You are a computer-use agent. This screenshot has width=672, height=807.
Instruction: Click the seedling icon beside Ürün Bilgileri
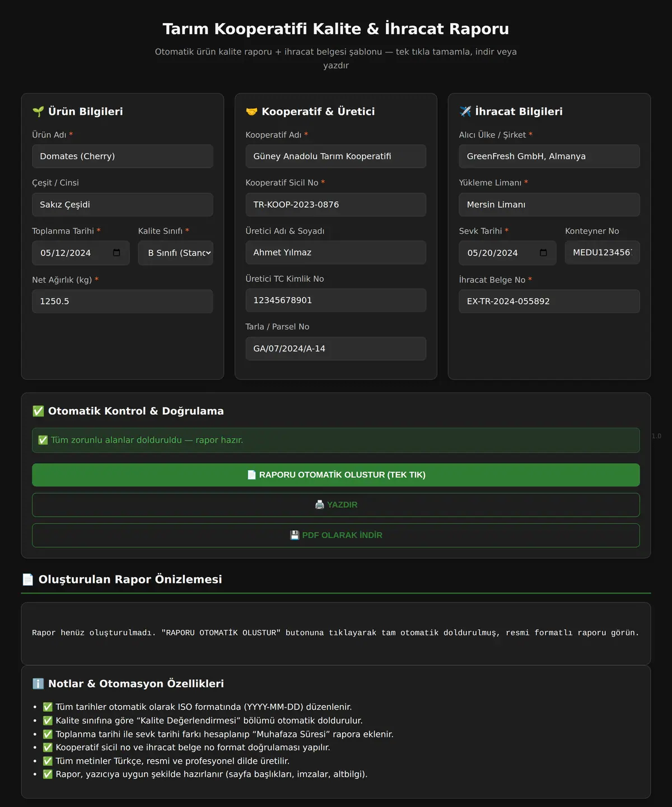(x=38, y=112)
